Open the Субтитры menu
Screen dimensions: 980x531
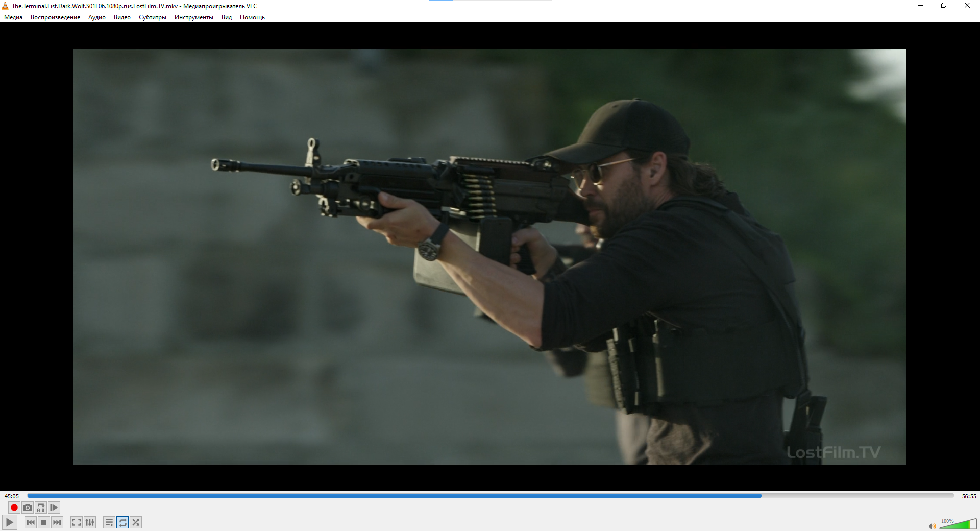(x=152, y=17)
